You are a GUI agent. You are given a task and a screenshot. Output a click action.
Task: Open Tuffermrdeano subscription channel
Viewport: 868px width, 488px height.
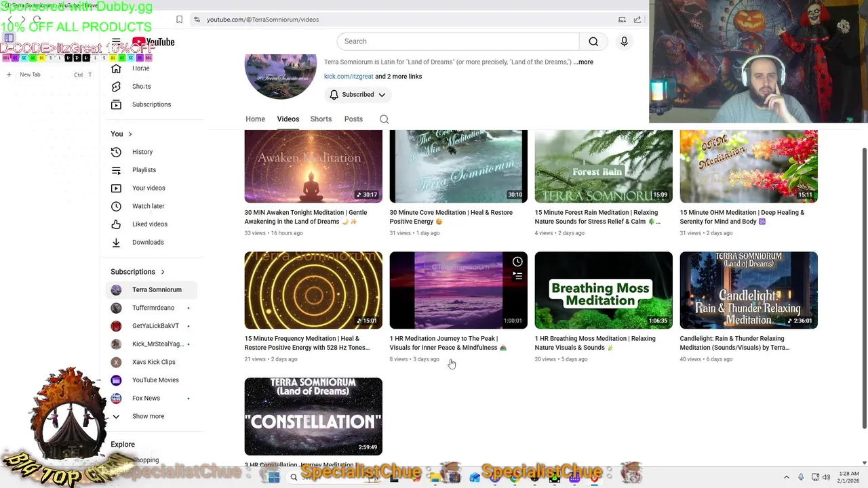tap(153, 308)
